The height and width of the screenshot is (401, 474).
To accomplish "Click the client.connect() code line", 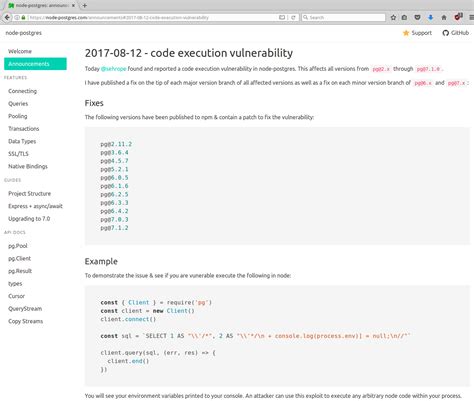I will [128, 319].
